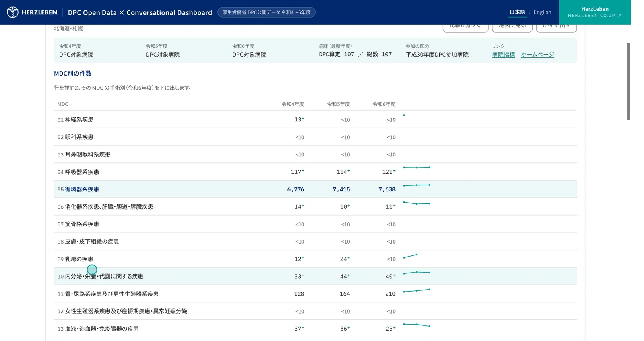Open the 病院指標 link
Screen dimensions: 644x341
(503, 55)
